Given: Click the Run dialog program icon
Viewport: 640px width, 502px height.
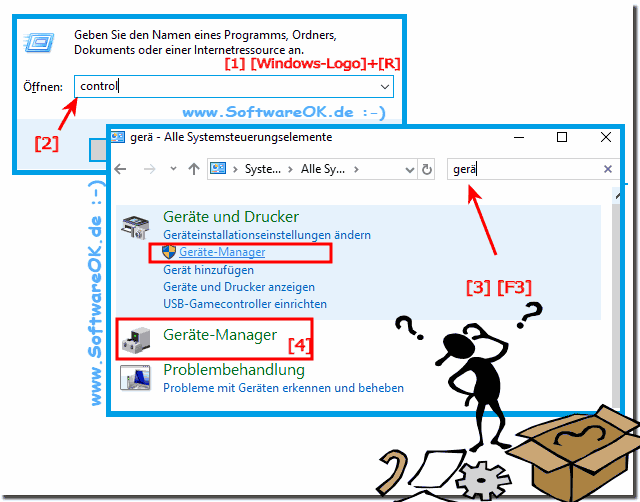Looking at the screenshot, I should pos(39,42).
